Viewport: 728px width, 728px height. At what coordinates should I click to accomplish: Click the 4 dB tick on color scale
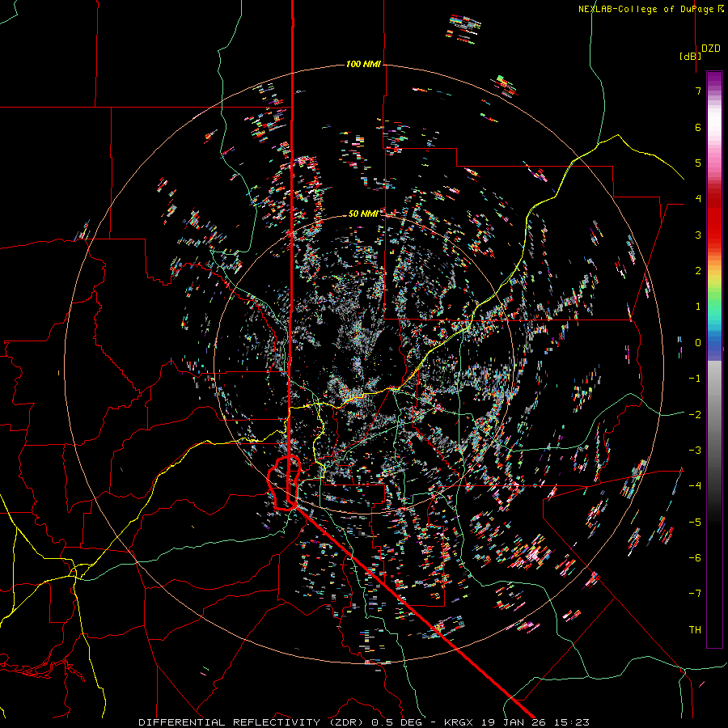pos(698,199)
